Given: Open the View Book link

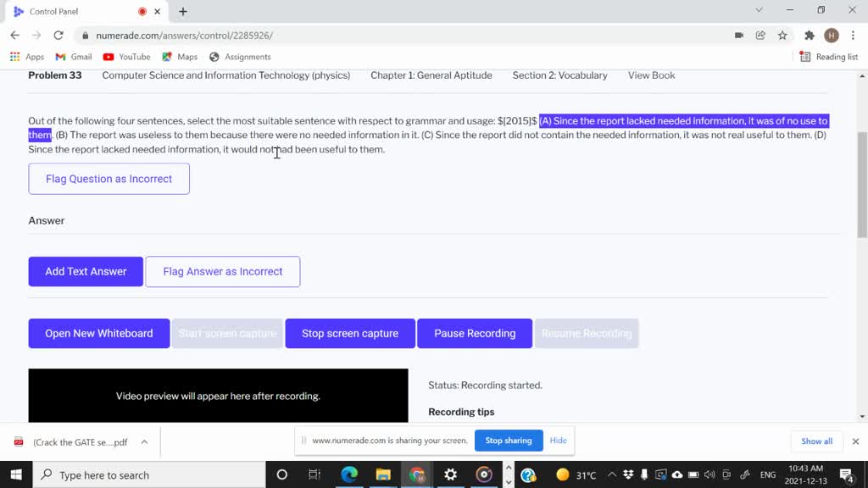Looking at the screenshot, I should click(x=651, y=75).
